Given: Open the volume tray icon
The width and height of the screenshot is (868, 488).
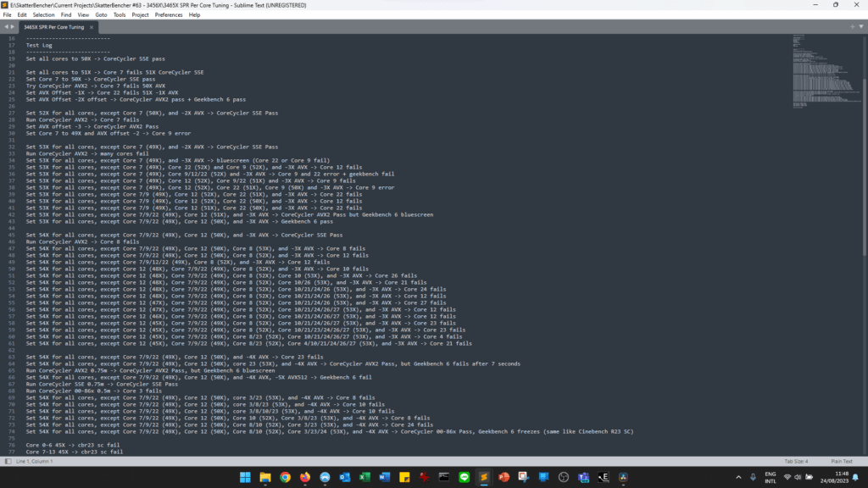Looking at the screenshot, I should [798, 477].
